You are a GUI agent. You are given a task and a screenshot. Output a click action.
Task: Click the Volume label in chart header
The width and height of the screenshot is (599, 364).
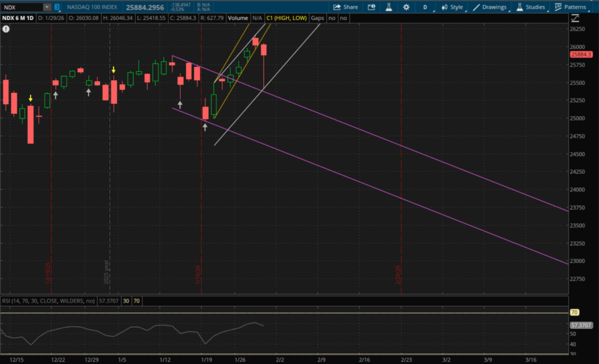pos(238,18)
